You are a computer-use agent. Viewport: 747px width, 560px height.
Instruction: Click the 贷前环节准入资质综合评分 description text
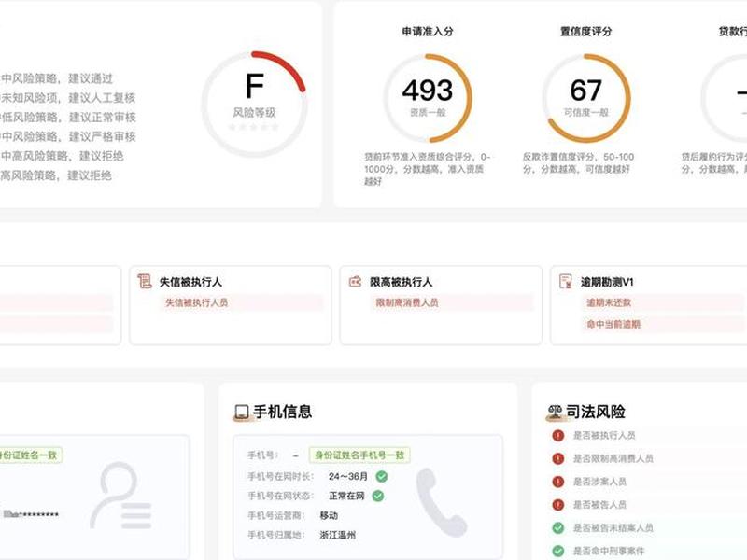click(427, 169)
